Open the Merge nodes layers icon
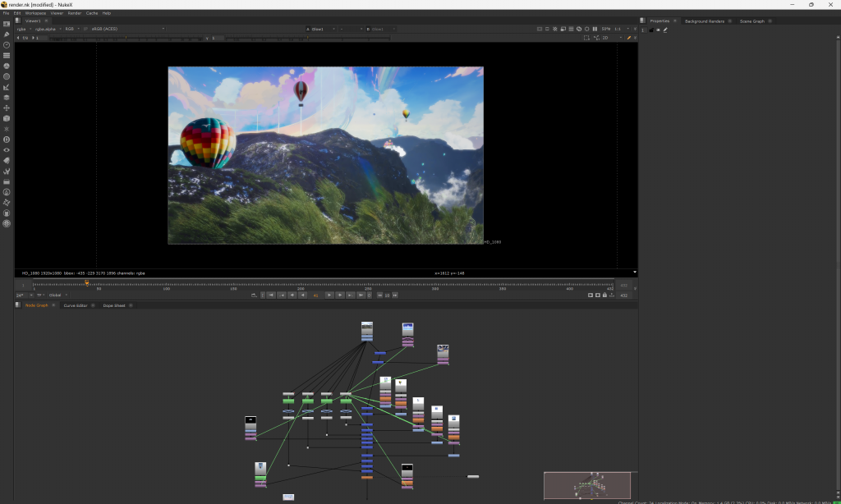841x504 pixels. point(7,98)
